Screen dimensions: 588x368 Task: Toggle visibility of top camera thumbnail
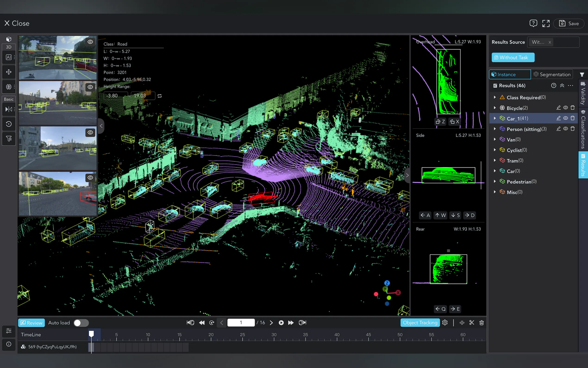[90, 42]
